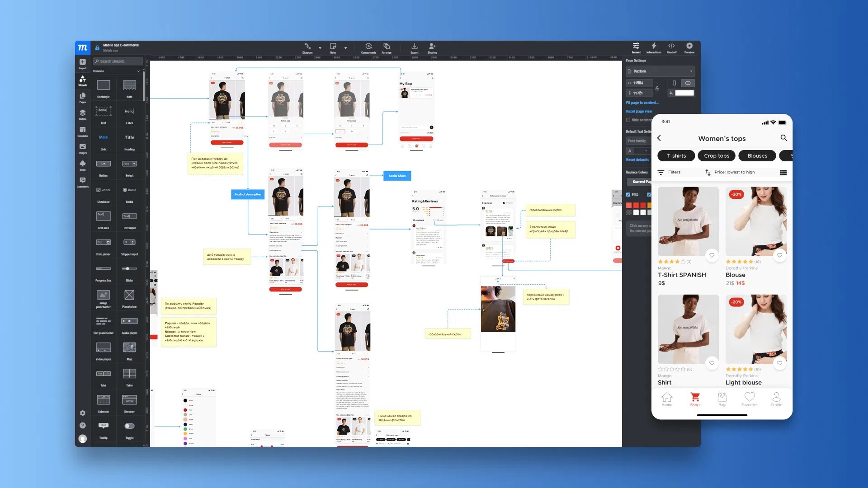Switch page orientation to portrait
Viewport: 868px width, 488px height.
(674, 83)
